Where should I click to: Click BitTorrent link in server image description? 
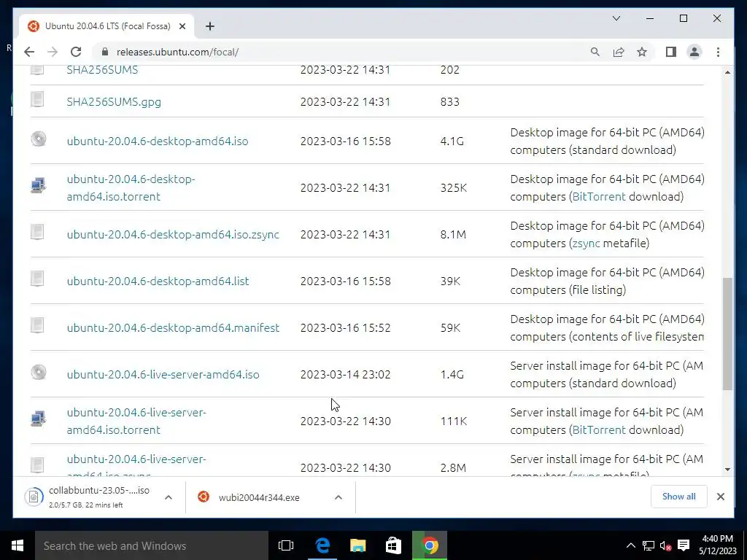599,430
